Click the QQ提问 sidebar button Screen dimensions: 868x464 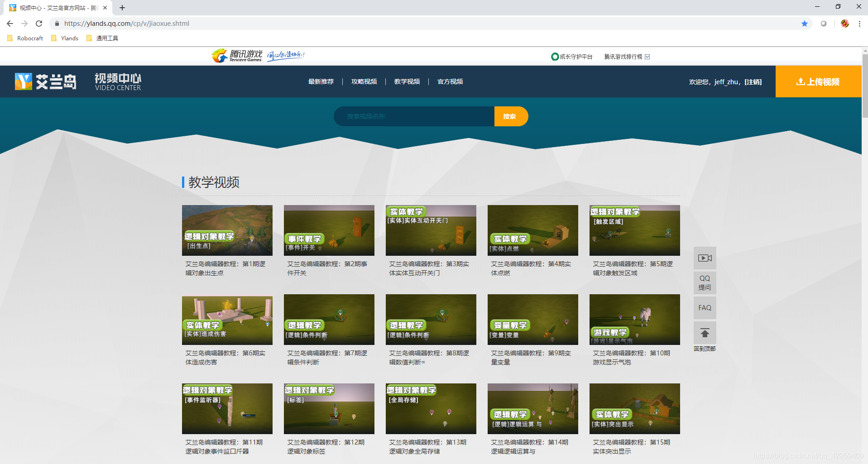(705, 283)
